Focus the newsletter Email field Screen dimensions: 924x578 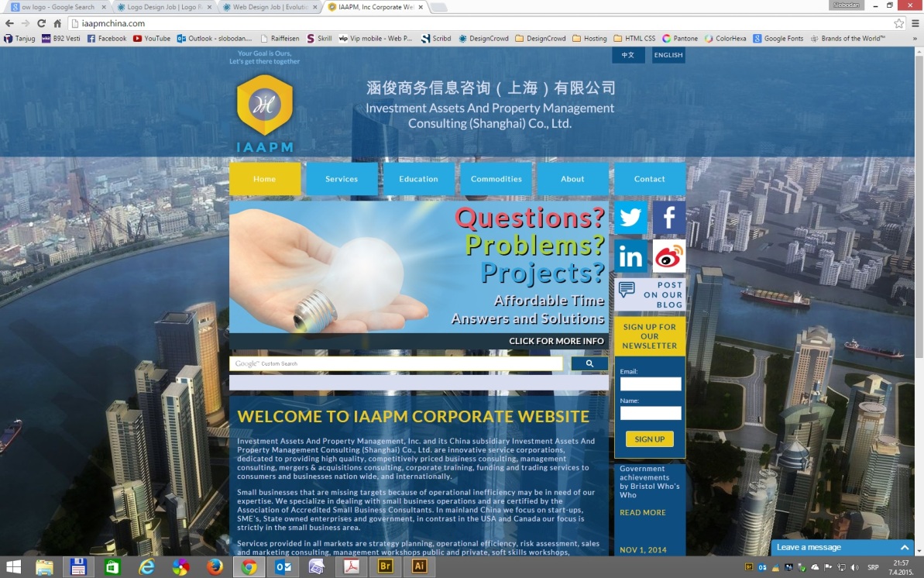(x=651, y=384)
